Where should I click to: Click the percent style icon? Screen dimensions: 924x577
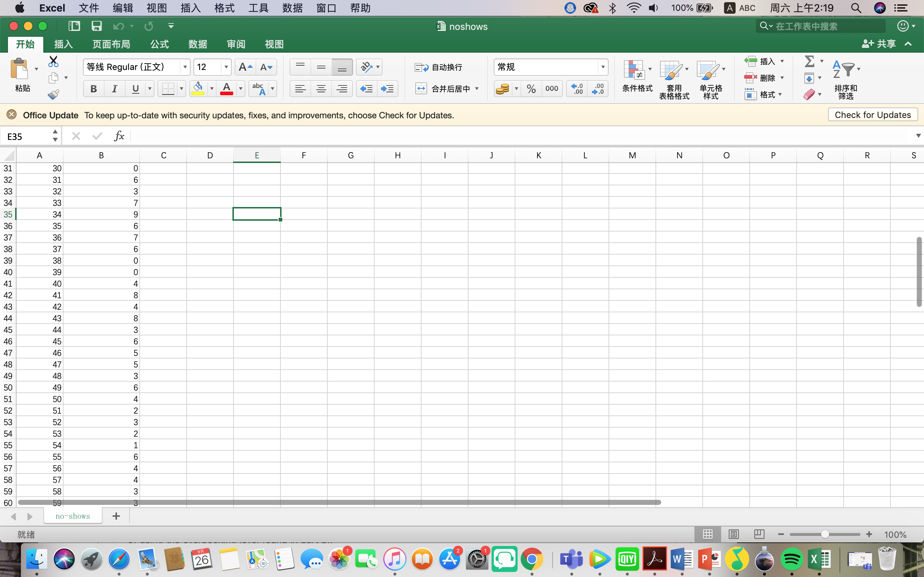tap(531, 89)
